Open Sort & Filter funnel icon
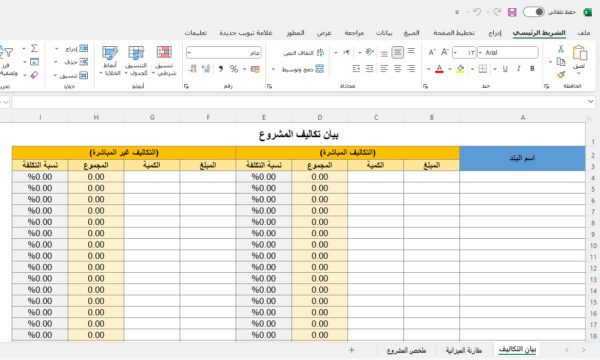The width and height of the screenshot is (600, 360). pyautogui.click(x=7, y=52)
